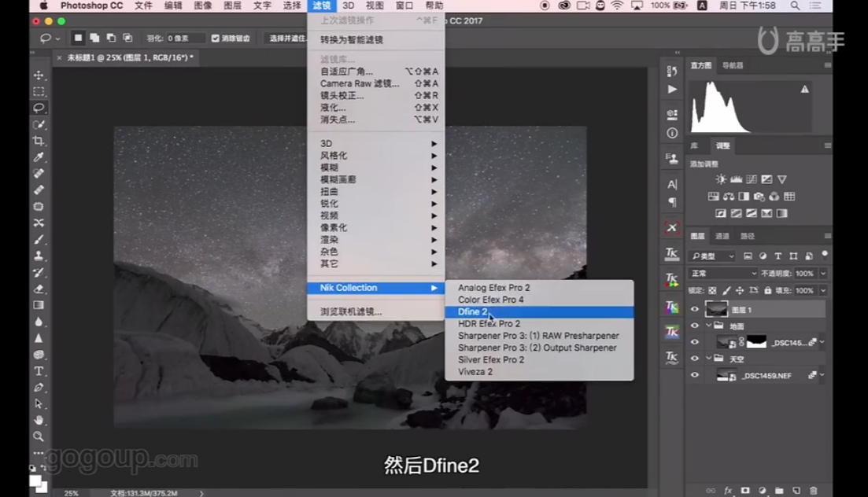
Task: Select the Gradient tool
Action: pos(39,305)
